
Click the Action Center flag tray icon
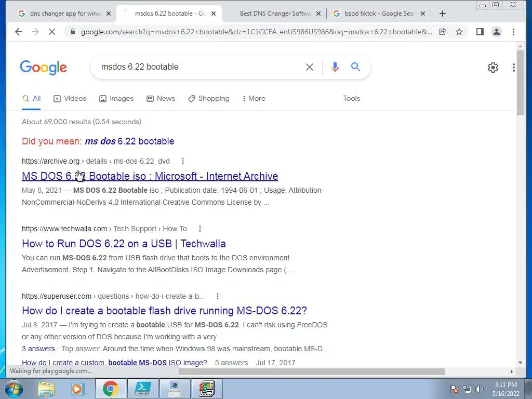coord(455,389)
